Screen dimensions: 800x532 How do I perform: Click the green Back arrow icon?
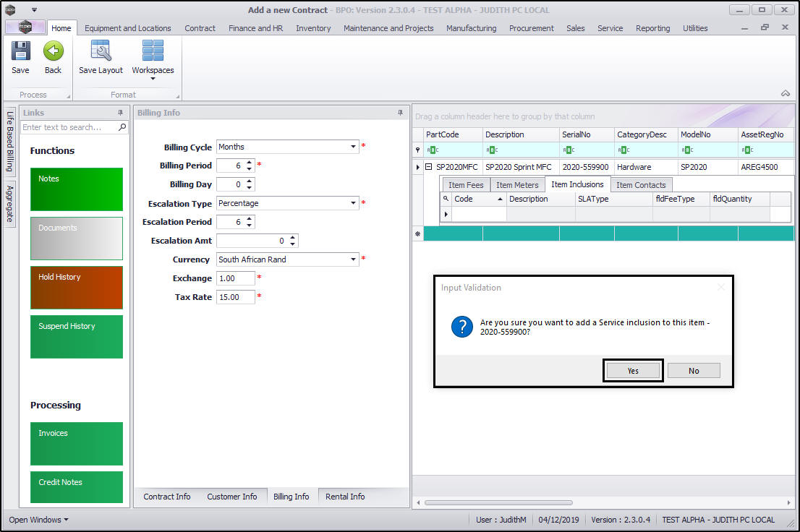pos(53,52)
